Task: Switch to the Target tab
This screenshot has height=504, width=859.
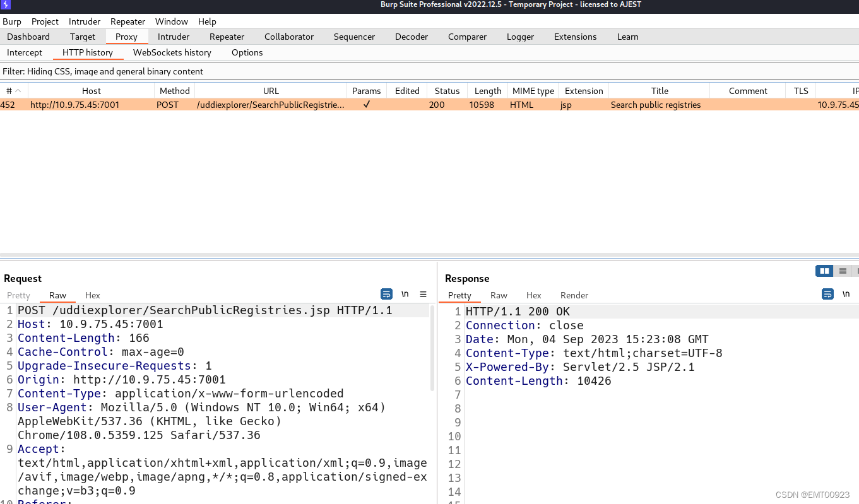Action: [x=83, y=37]
